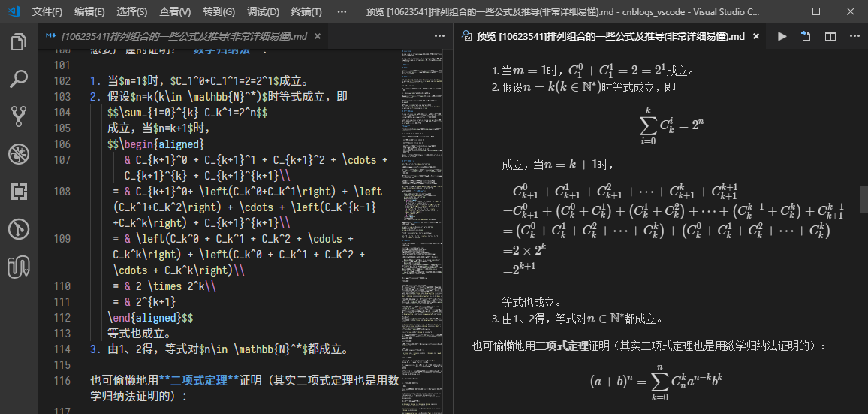Click the \sum_{i=0}^{k} source on line 104
Screen dimensions: 868x414
coord(160,113)
